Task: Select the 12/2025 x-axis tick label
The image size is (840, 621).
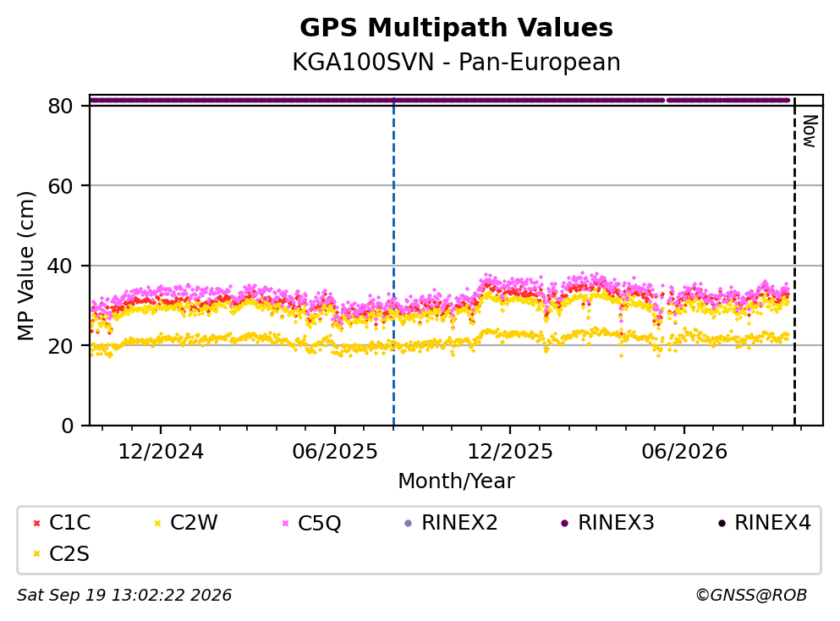Action: point(510,452)
